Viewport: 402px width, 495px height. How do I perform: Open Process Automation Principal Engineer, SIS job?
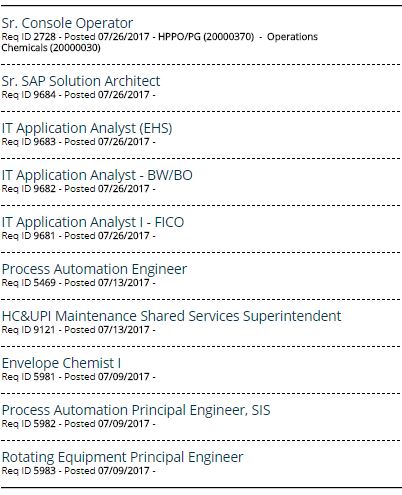coord(136,410)
